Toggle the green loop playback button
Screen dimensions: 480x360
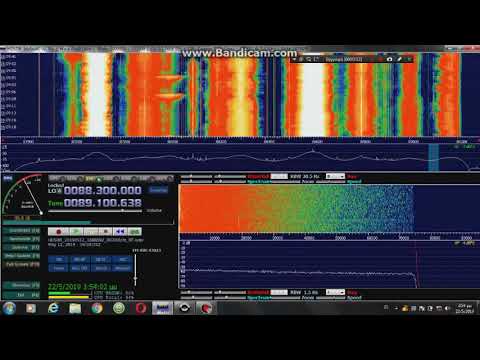pyautogui.click(x=135, y=231)
